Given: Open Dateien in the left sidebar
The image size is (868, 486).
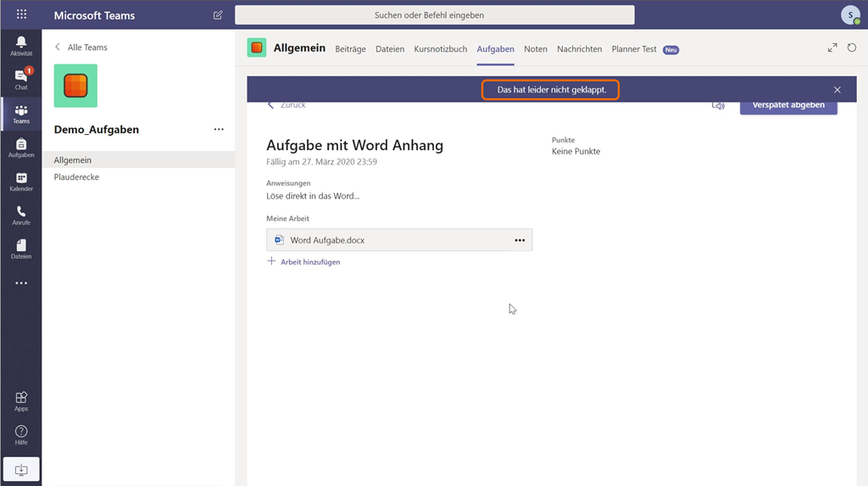Looking at the screenshot, I should pos(21,249).
